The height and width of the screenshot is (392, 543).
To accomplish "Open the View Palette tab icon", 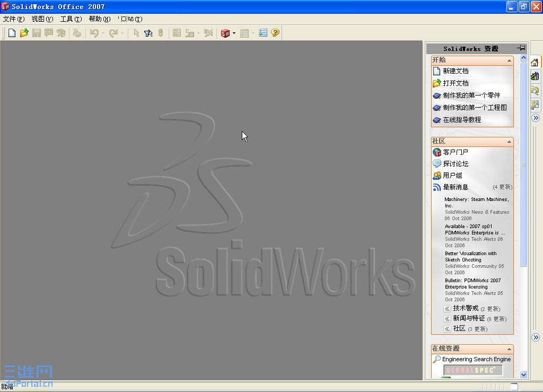I will 535,104.
